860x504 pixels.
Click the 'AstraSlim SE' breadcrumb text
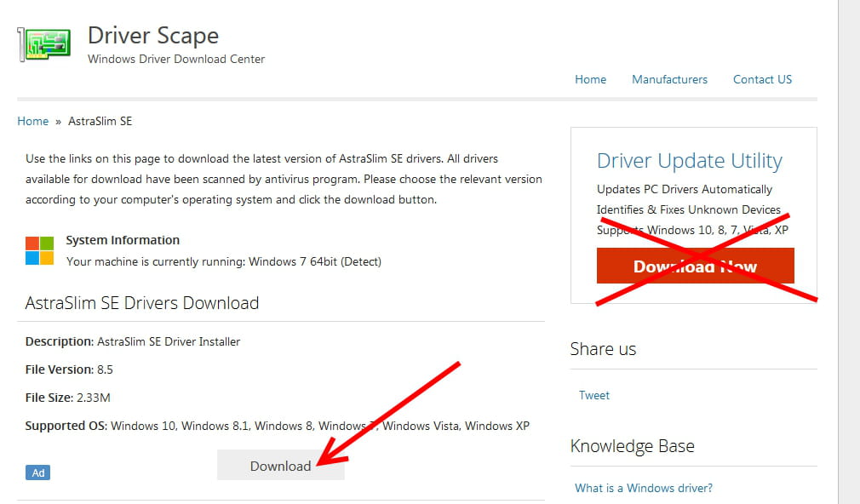[x=100, y=121]
